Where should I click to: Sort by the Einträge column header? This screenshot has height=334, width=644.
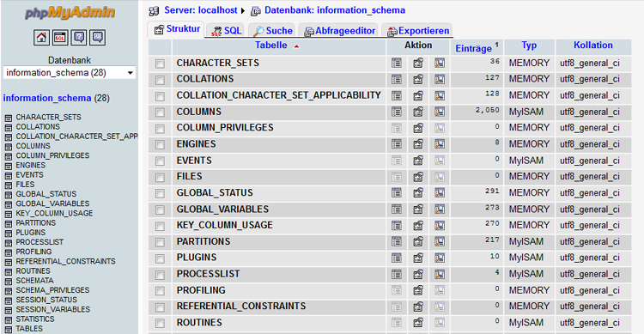pos(473,48)
